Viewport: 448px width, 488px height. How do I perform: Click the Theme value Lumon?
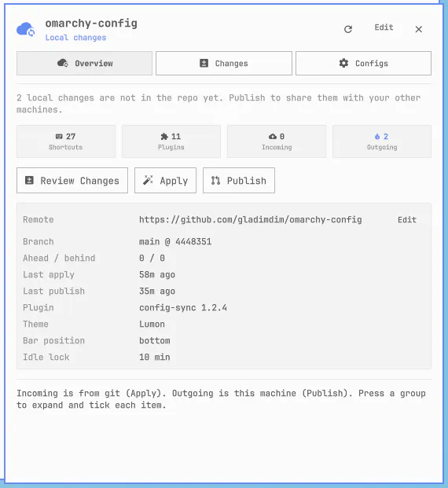(x=152, y=325)
